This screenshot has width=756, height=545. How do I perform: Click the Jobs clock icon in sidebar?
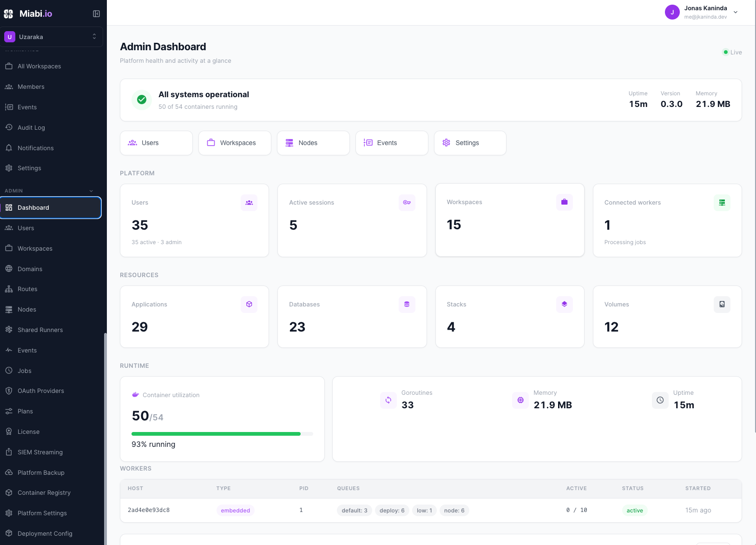pyautogui.click(x=9, y=371)
